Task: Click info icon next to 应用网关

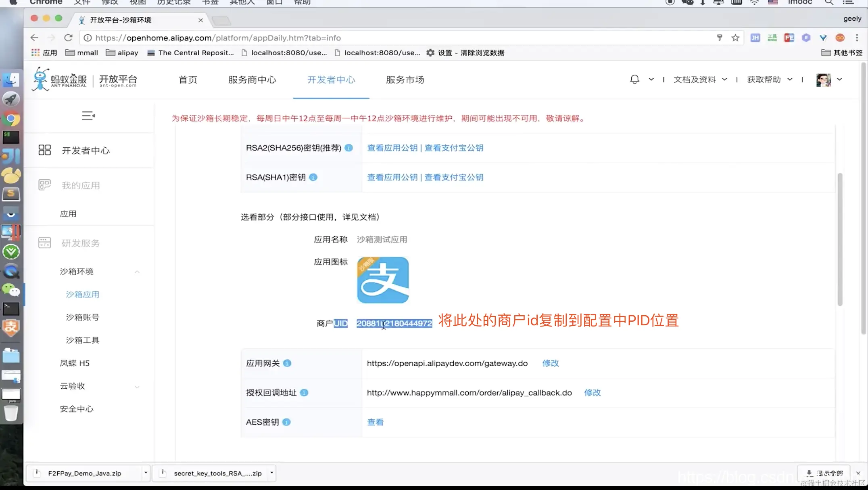Action: click(x=287, y=363)
